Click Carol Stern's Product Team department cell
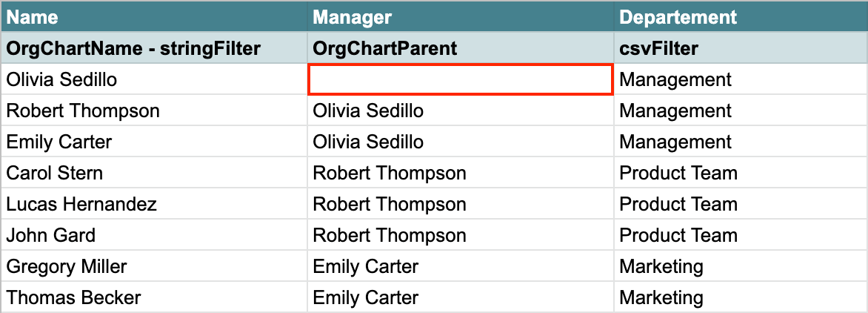The image size is (868, 313). [741, 173]
